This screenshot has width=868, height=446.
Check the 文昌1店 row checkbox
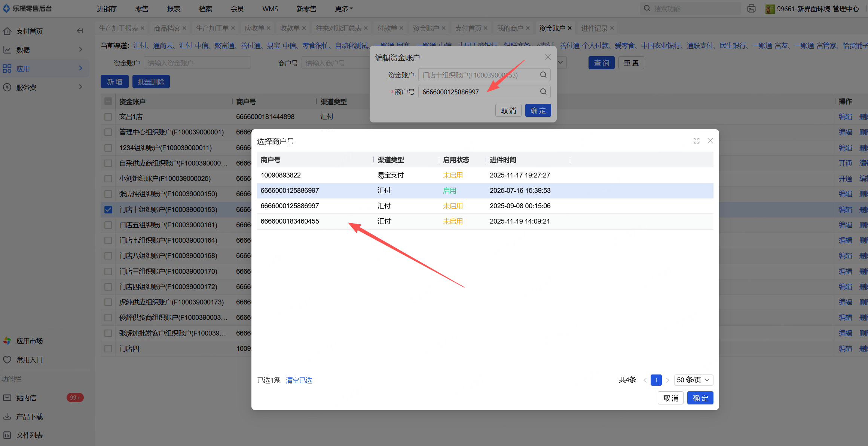coord(108,117)
